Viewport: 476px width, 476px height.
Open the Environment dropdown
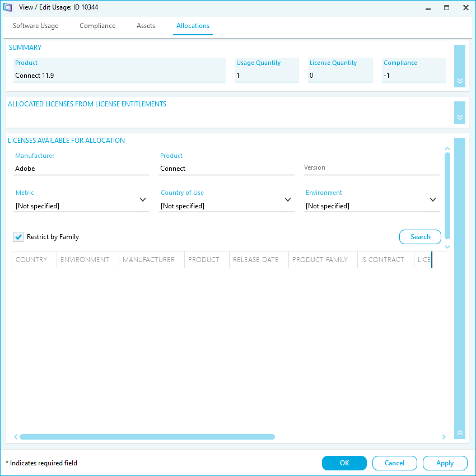433,200
